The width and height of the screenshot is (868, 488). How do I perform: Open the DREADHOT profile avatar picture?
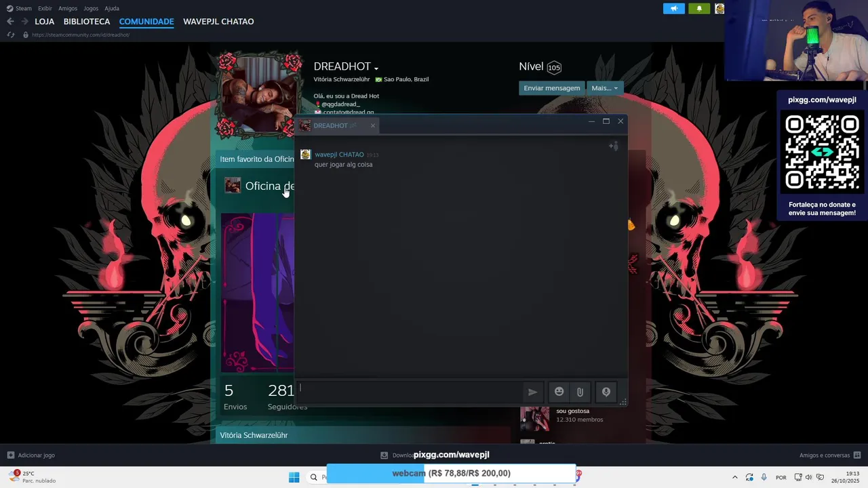[x=258, y=95]
